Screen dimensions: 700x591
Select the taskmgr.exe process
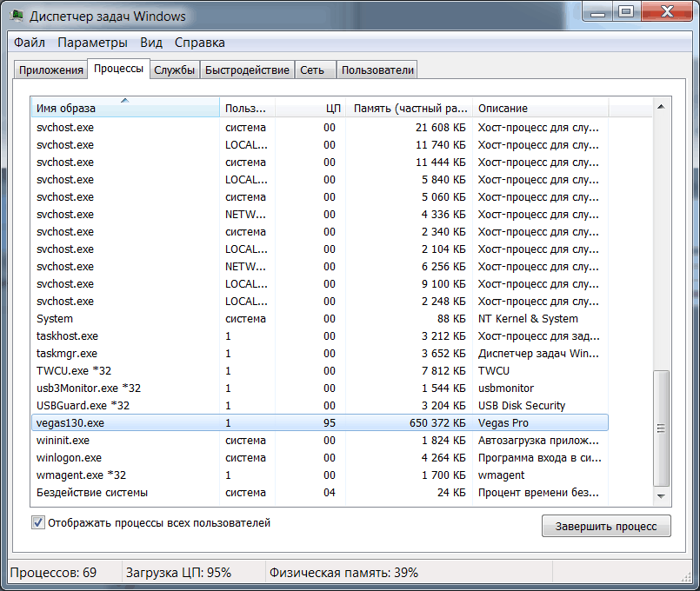point(320,353)
